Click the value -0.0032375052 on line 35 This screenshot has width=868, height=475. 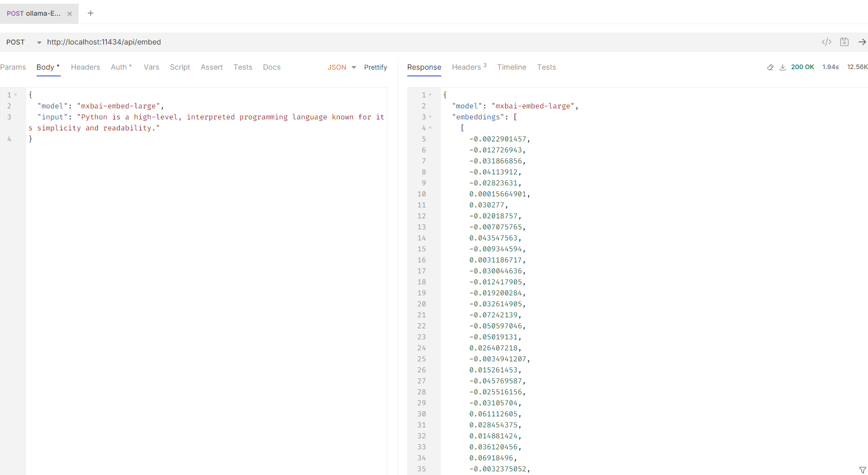498,469
